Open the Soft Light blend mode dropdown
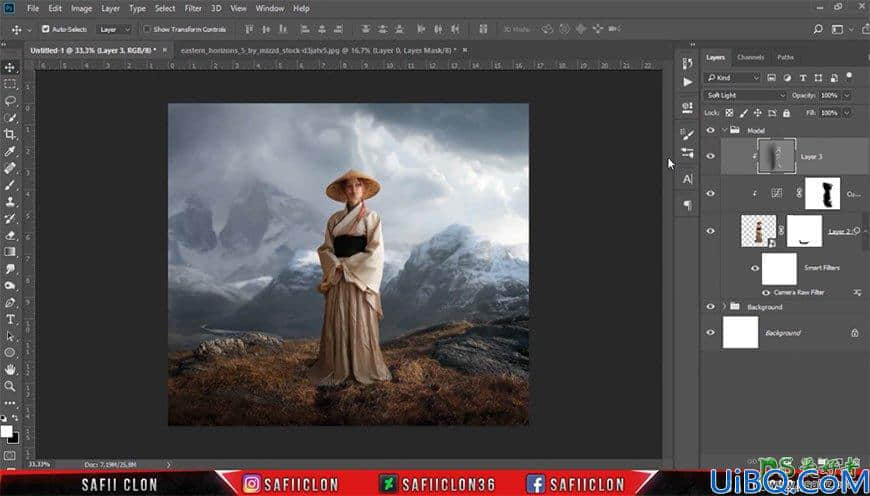The image size is (870, 496). tap(746, 95)
